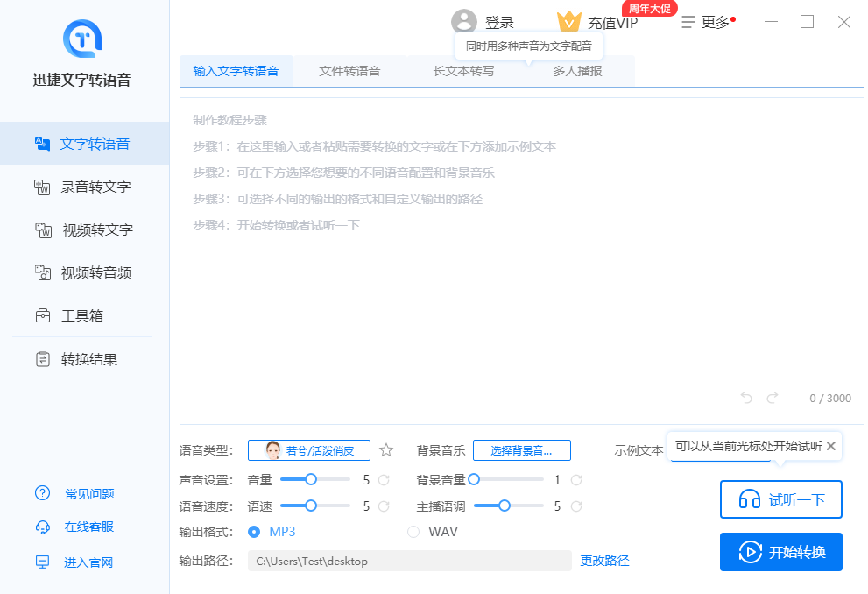This screenshot has width=868, height=594.
Task: Click the 输出路径 path field
Action: tap(410, 561)
